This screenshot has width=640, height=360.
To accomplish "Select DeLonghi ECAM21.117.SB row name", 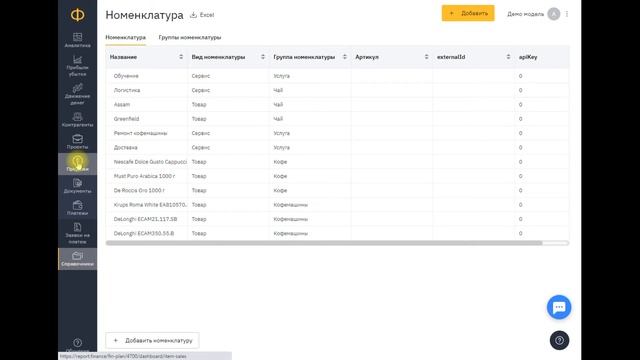I will [x=145, y=219].
